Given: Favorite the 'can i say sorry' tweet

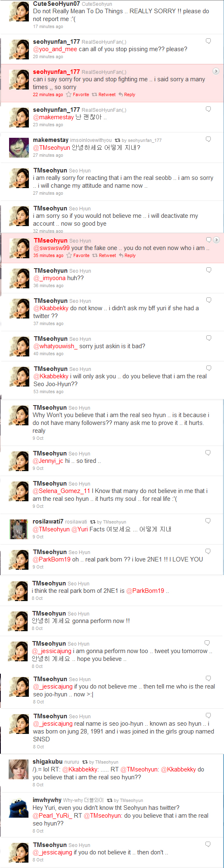Looking at the screenshot, I should [x=78, y=94].
